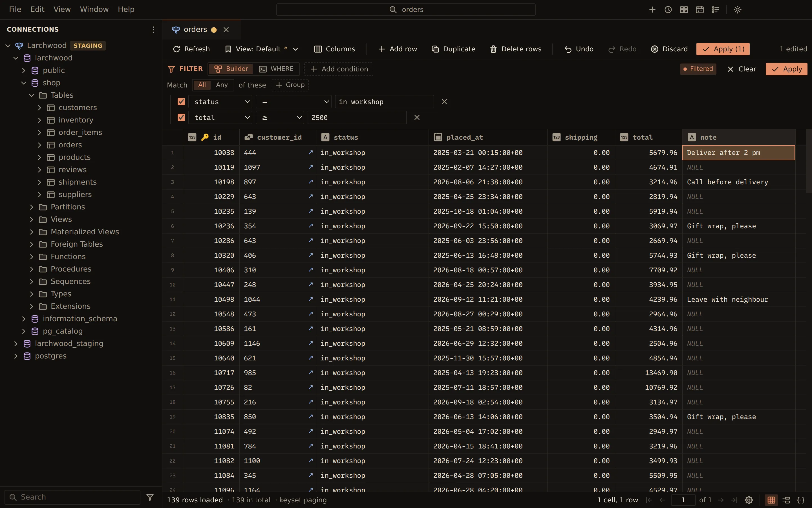
Task: Expand the larchwood_staging database
Action: click(16, 343)
